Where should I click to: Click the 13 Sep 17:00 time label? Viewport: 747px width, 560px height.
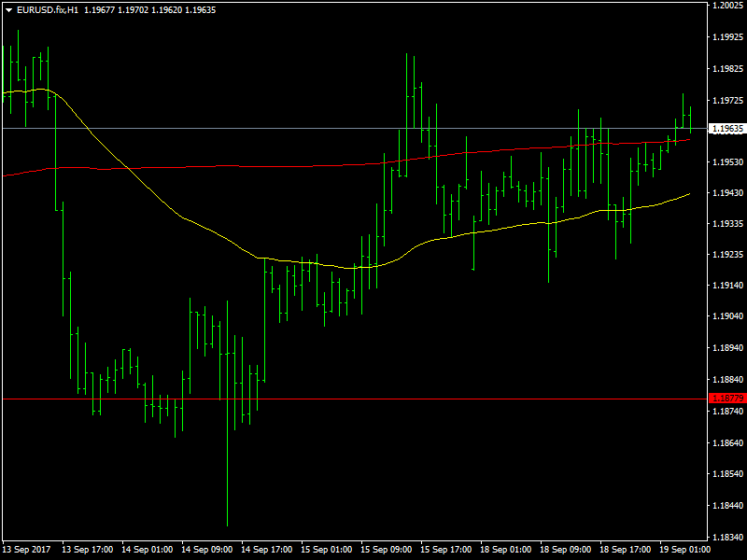(x=87, y=550)
